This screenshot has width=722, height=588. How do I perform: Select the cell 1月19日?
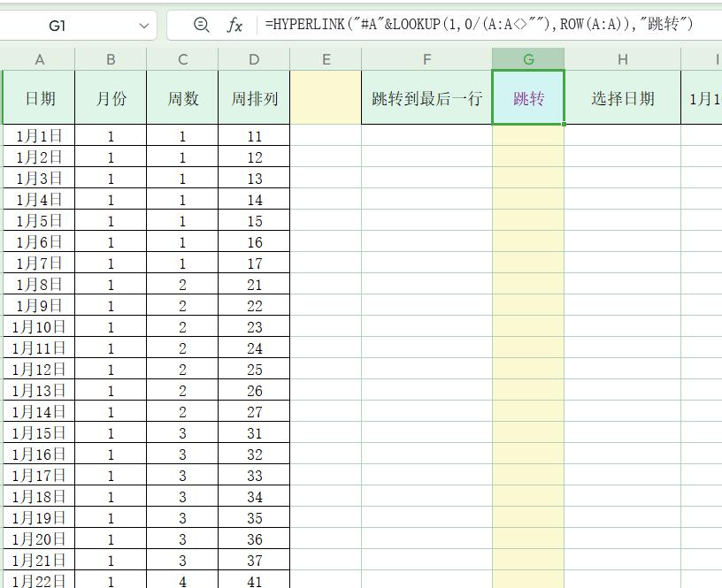tap(39, 517)
